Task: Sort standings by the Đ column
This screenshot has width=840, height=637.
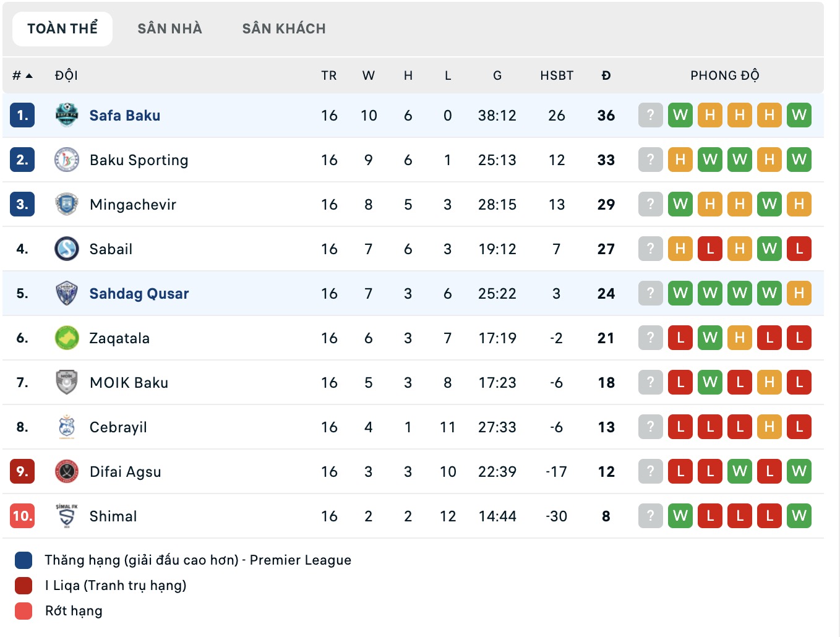Action: coord(606,75)
